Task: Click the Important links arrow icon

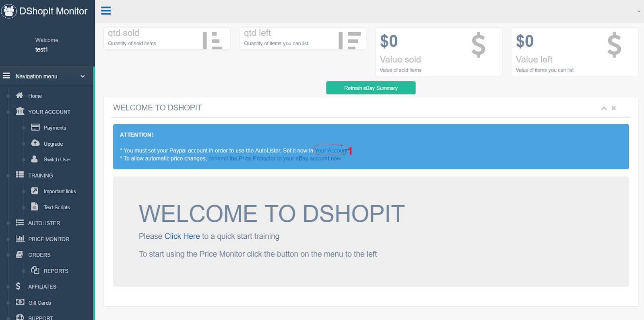Action: point(35,191)
